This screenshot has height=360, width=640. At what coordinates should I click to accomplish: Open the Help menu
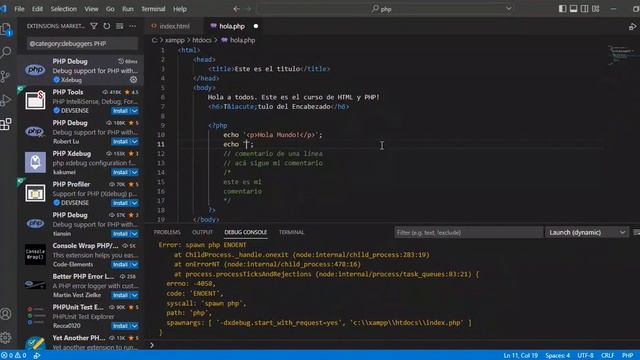180,9
